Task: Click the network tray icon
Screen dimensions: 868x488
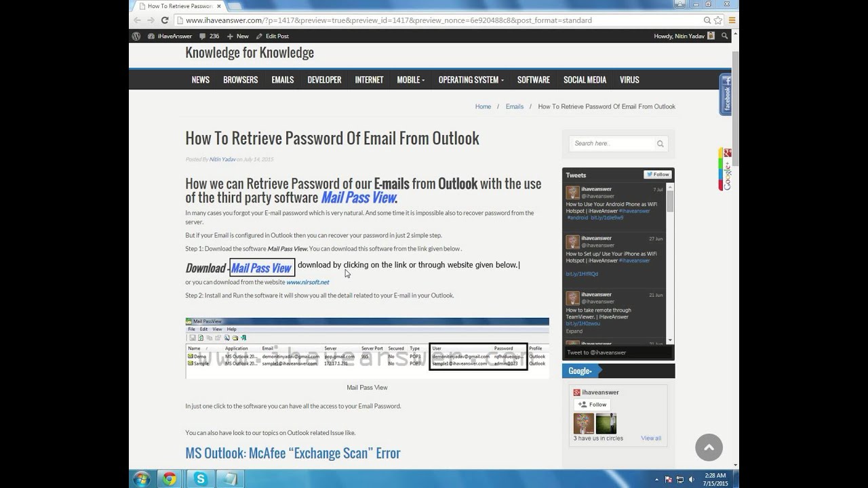Action: tap(680, 479)
